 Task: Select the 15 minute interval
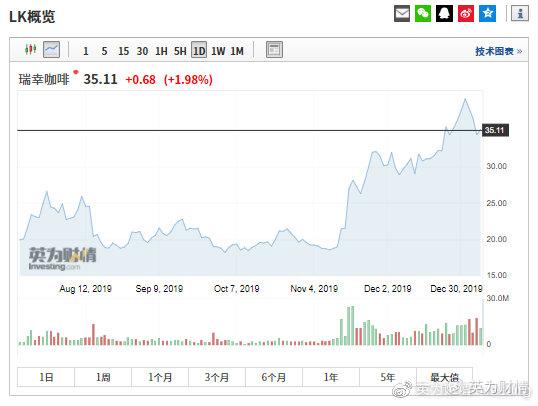[x=124, y=51]
